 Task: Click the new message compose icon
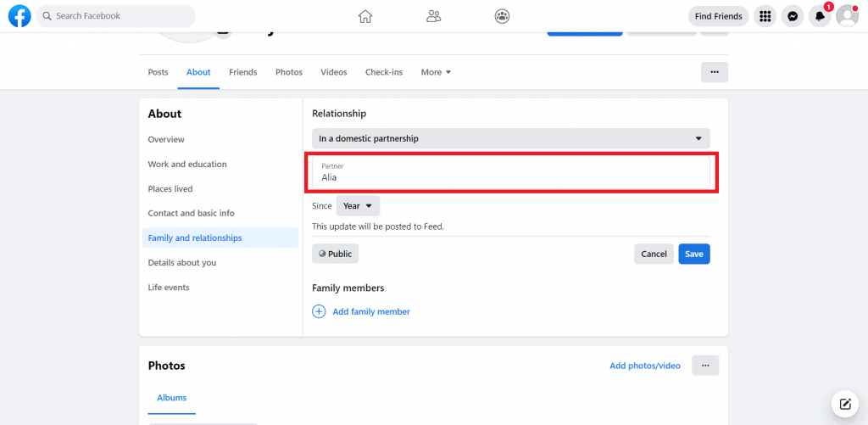coord(845,404)
